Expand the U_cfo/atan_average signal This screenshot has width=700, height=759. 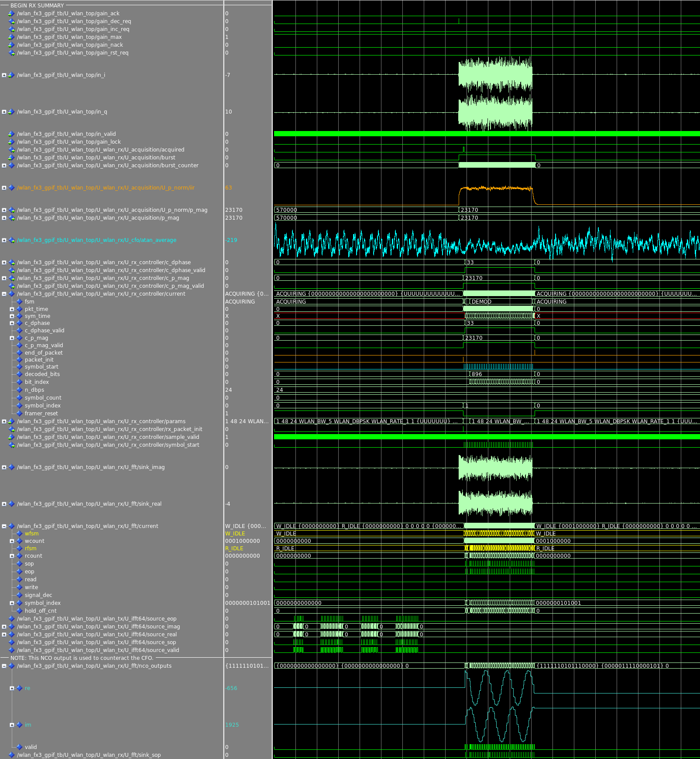4,240
